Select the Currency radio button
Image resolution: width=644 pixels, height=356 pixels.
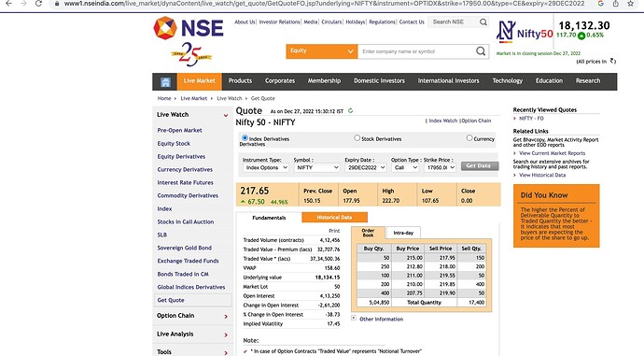[x=469, y=137]
